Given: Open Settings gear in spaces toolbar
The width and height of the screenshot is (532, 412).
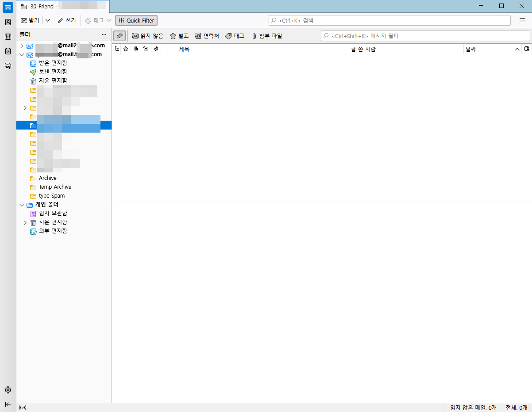Looking at the screenshot, I should tap(8, 390).
